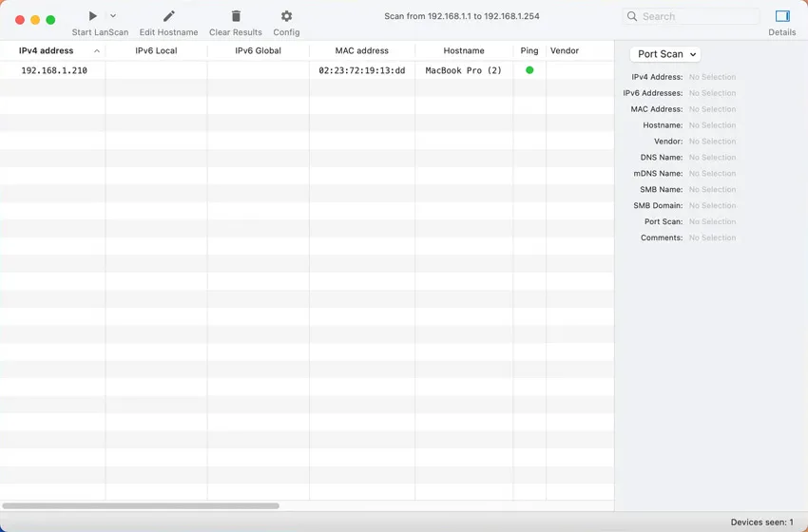Click the Clear Results trash icon
Viewport: 808px width, 532px height.
(x=236, y=16)
